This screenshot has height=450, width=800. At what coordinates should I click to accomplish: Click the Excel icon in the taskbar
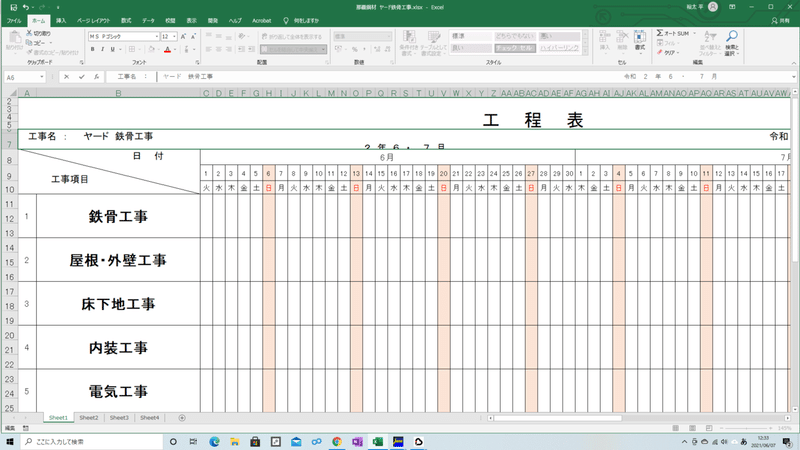point(378,441)
